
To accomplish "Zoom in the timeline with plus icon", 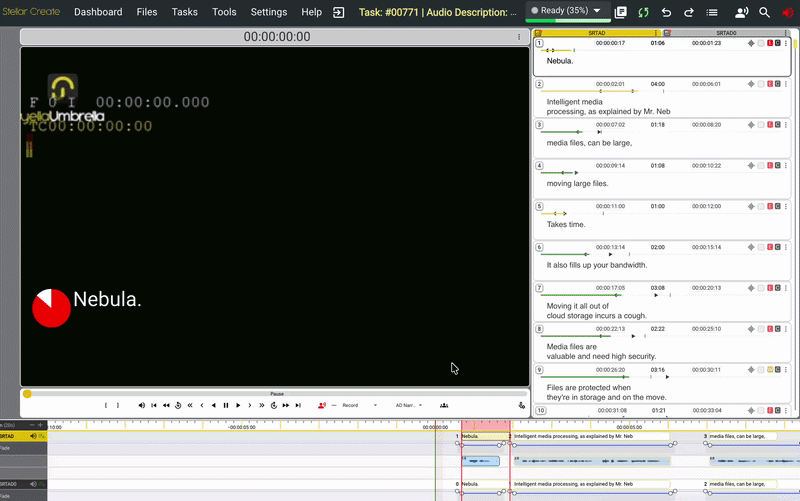I will (x=40, y=424).
